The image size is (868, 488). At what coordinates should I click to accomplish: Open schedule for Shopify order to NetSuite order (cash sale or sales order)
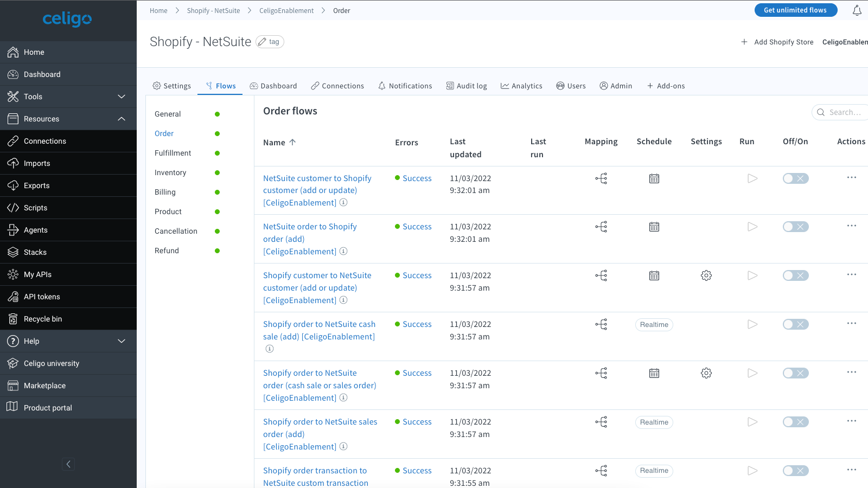pyautogui.click(x=654, y=373)
